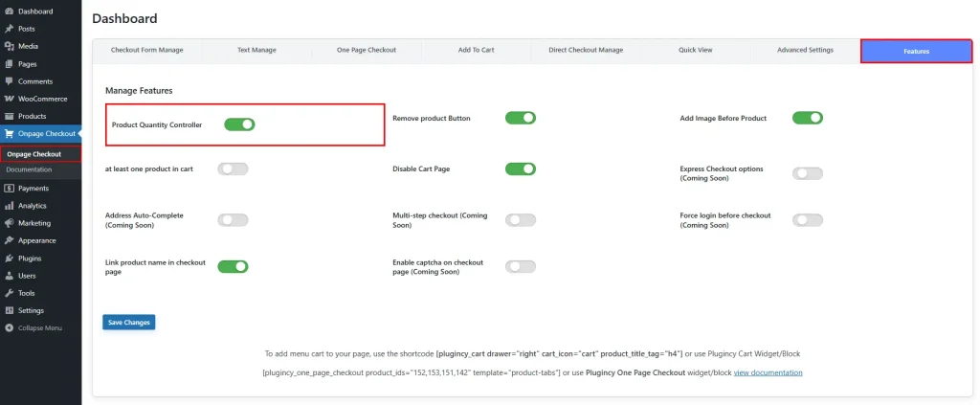Toggle Add Image Before Product switch

(808, 118)
